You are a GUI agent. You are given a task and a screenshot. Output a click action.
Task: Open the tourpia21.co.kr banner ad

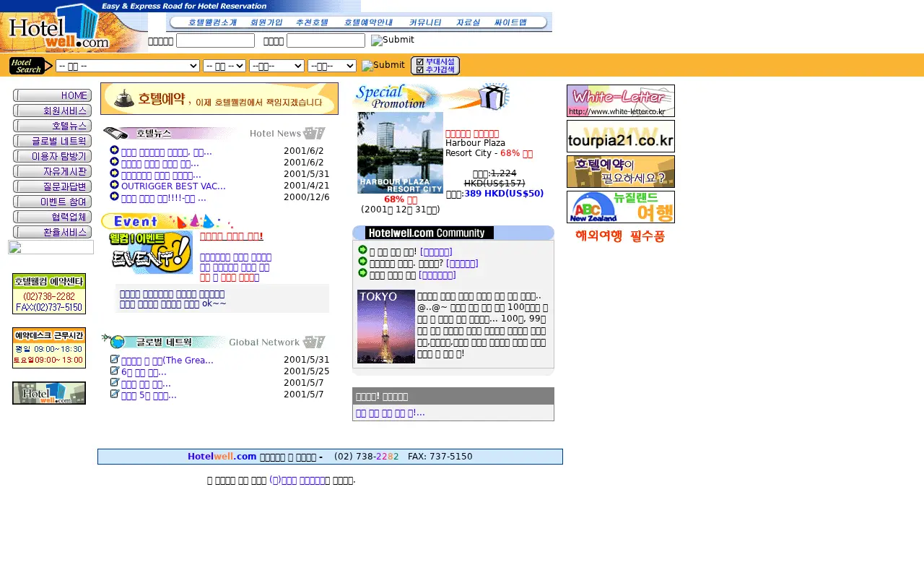(621, 136)
